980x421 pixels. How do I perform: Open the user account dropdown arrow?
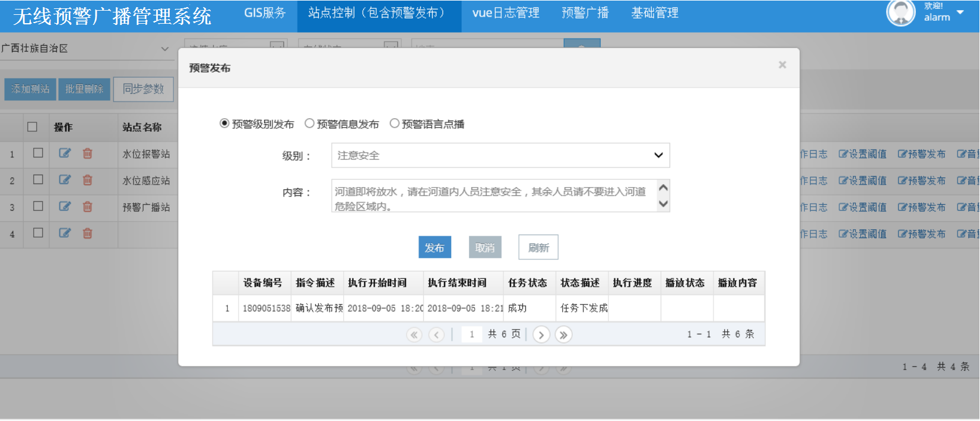click(x=960, y=12)
